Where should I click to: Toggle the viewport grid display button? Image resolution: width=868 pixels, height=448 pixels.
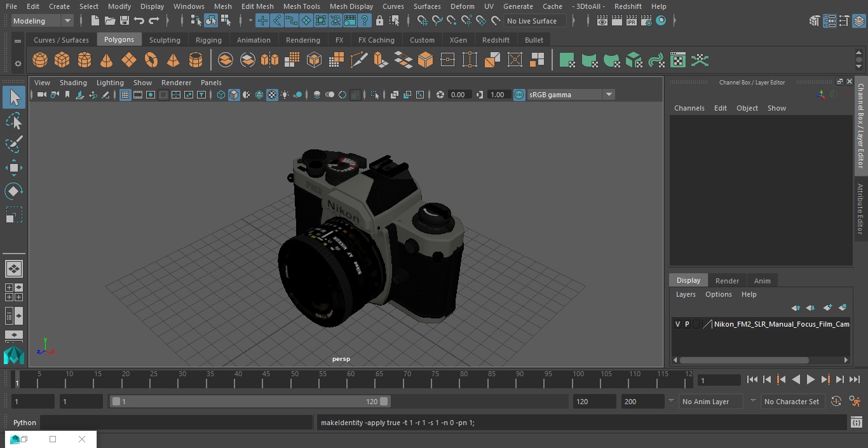(x=125, y=95)
